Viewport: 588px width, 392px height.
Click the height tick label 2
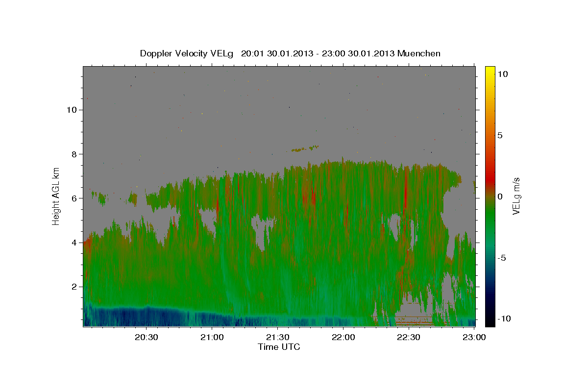pyautogui.click(x=75, y=287)
